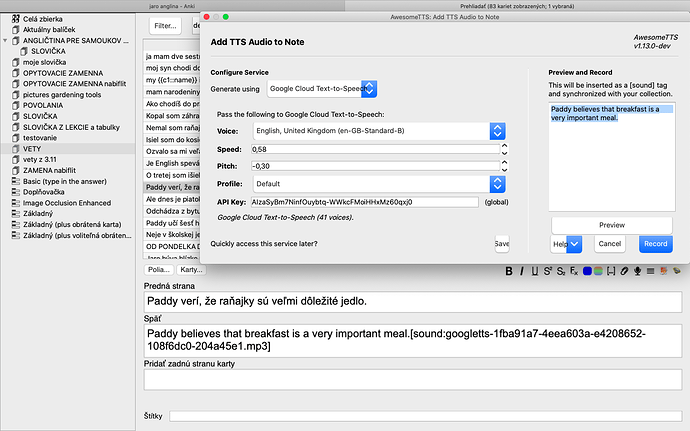This screenshot has height=431, width=690.
Task: Click the Predná strana field
Action: click(x=413, y=302)
